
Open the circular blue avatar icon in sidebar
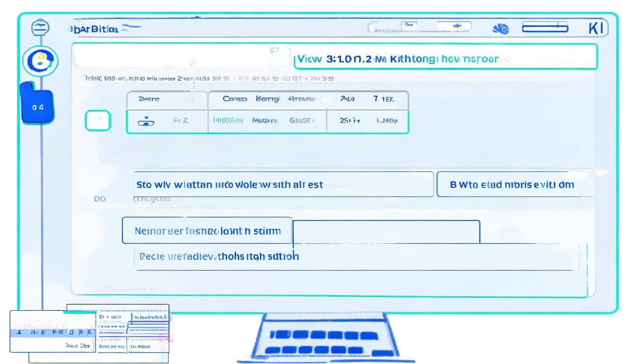(40, 62)
